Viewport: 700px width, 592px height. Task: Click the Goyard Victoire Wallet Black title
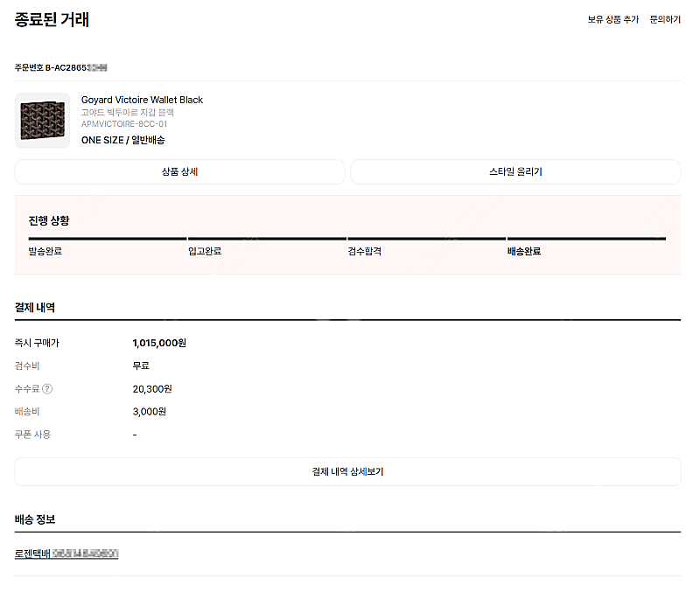click(x=142, y=100)
